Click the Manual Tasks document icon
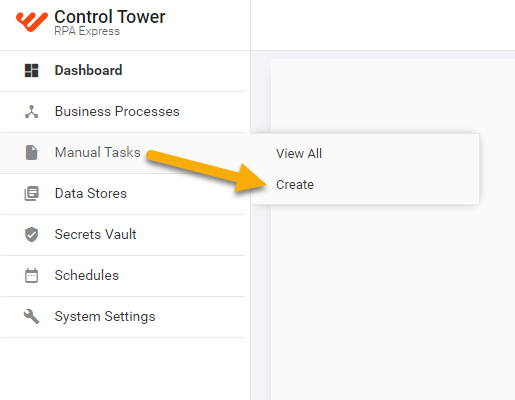 (31, 153)
